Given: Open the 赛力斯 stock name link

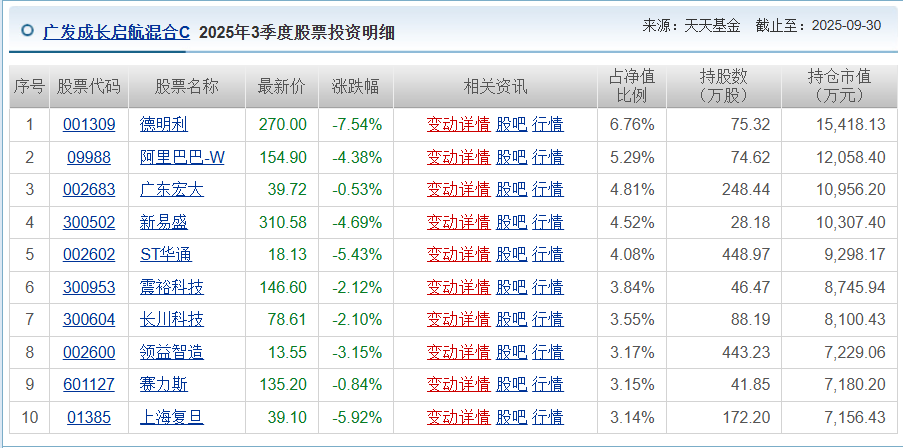Looking at the screenshot, I should coord(164,385).
